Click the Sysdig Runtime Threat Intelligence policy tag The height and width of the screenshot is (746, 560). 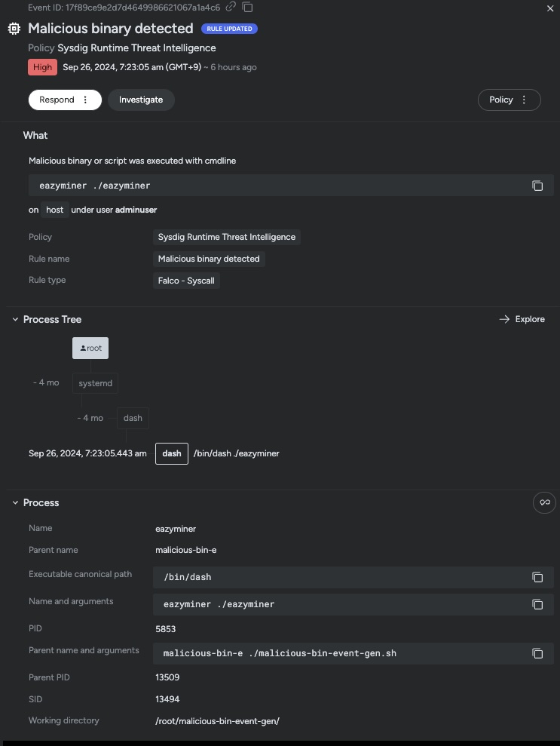pyautogui.click(x=227, y=237)
